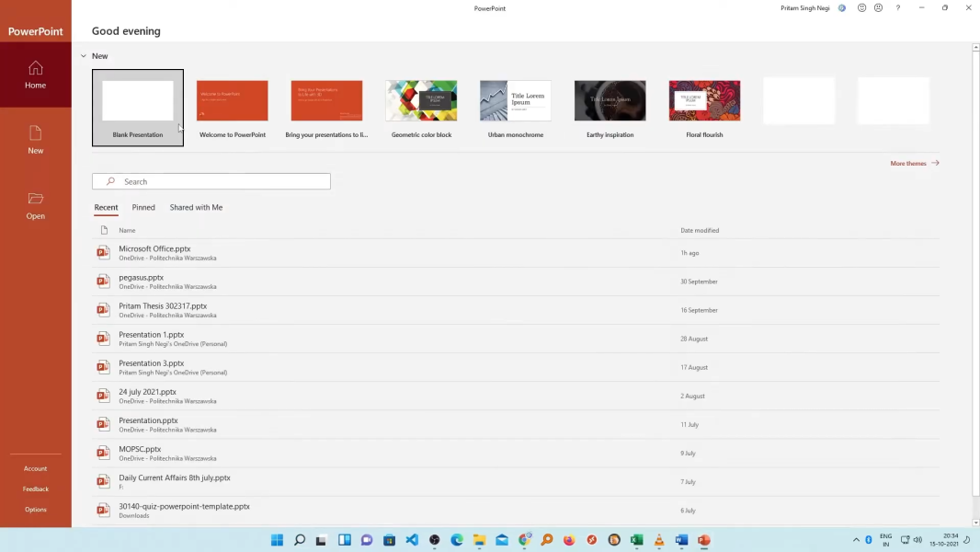Open Visual Studio Code from the taskbar
The width and height of the screenshot is (980, 552).
tap(412, 540)
